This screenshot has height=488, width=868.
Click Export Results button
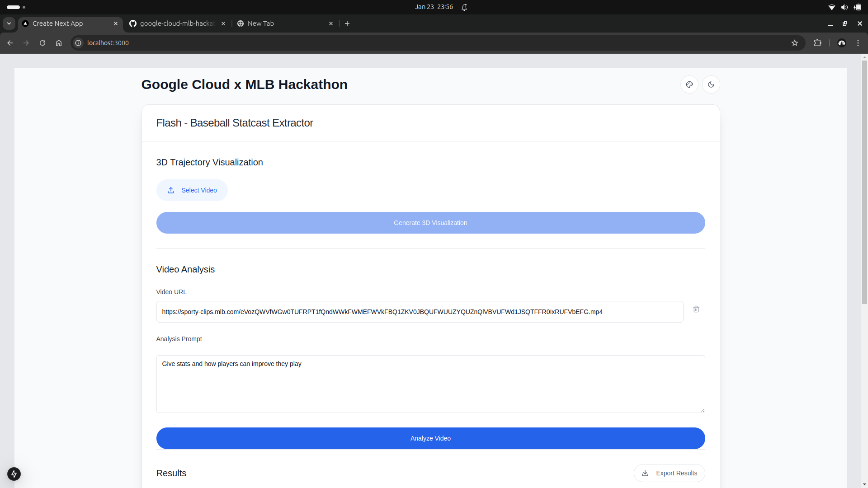(x=669, y=473)
